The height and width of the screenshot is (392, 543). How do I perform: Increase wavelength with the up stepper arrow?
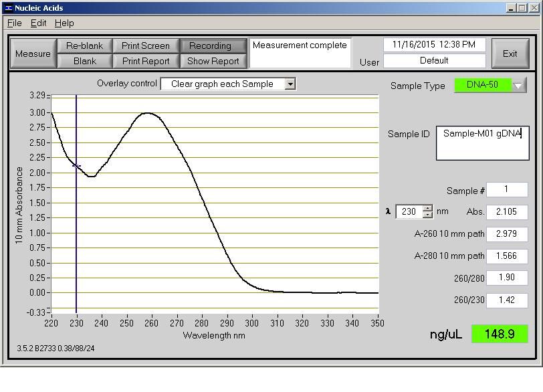(x=428, y=208)
